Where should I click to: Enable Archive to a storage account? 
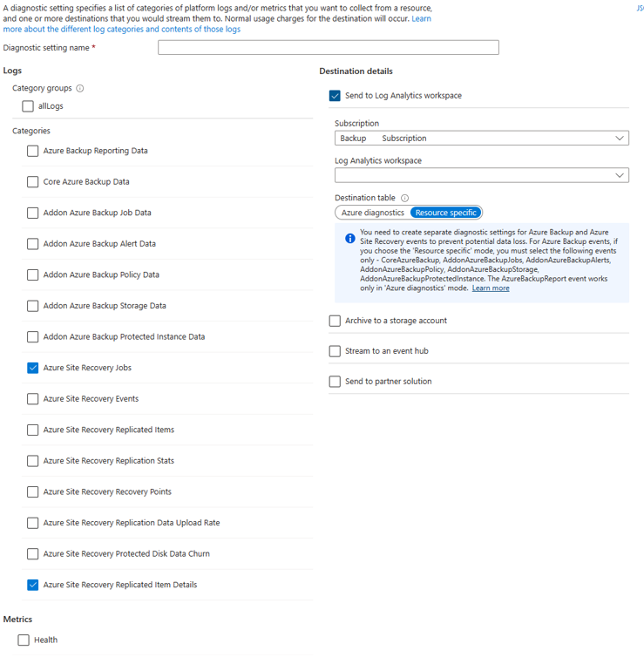coord(335,321)
